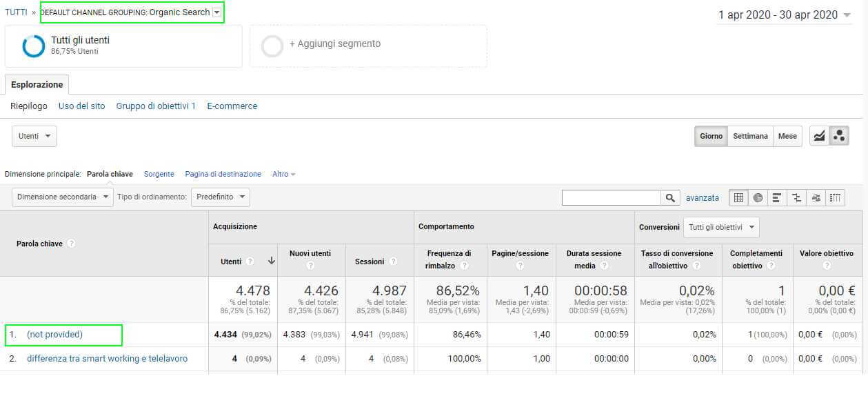Open the Uso del sito tab
The width and height of the screenshot is (868, 414).
(81, 106)
